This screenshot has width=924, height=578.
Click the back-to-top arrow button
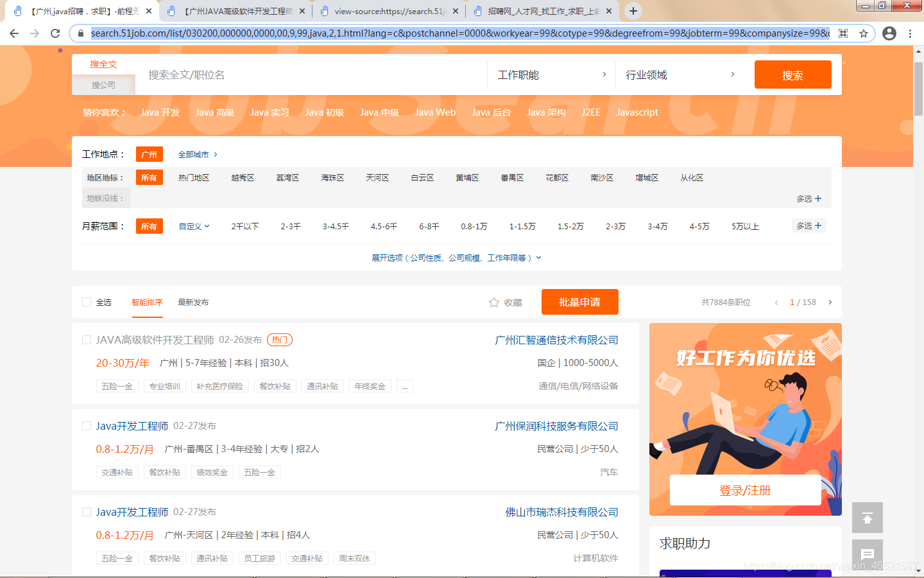point(868,518)
